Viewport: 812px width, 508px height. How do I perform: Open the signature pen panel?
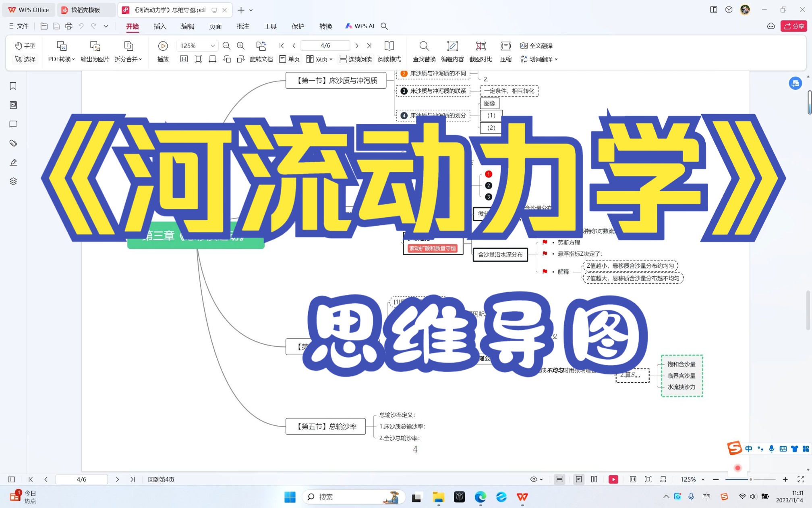pyautogui.click(x=13, y=162)
